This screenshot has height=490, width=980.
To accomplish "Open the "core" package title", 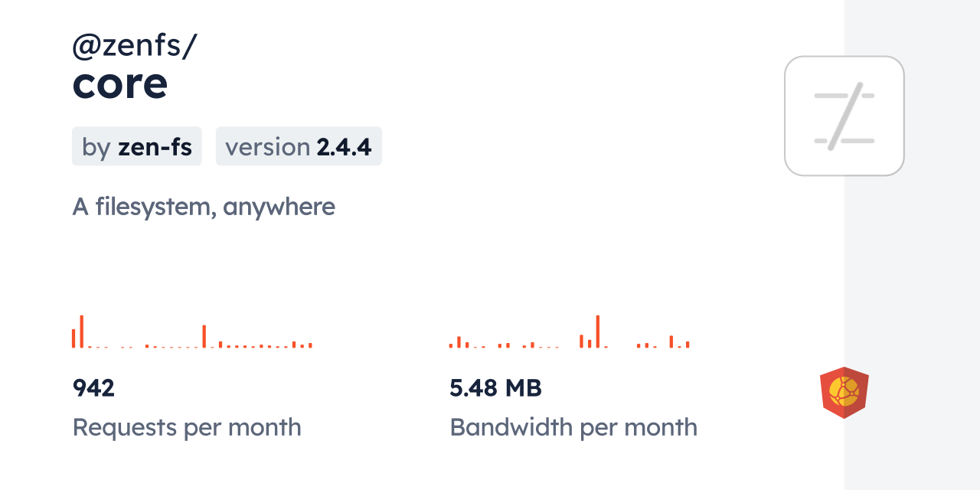I will click(x=120, y=83).
